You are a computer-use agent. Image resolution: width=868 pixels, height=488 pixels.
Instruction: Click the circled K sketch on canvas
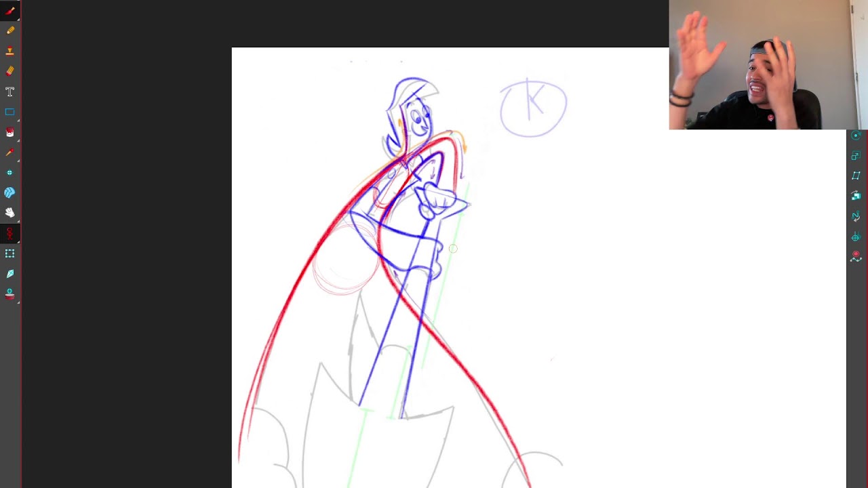[x=534, y=108]
